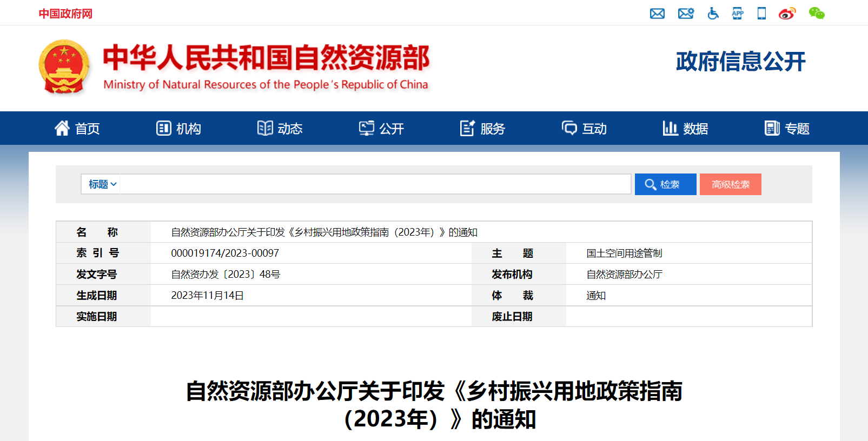The height and width of the screenshot is (441, 868).
Task: Go to 首页 in the navigation bar
Action: click(x=77, y=129)
